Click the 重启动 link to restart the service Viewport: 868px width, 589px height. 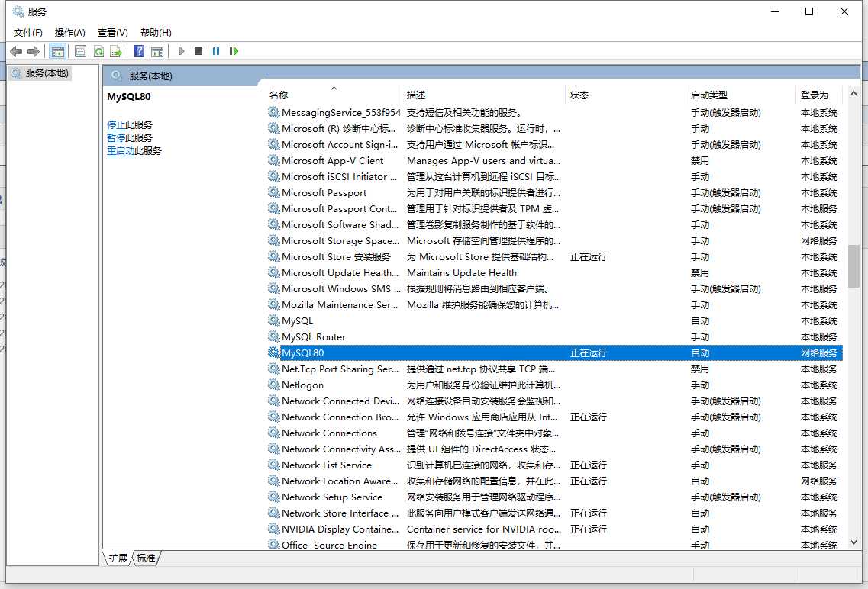(121, 151)
